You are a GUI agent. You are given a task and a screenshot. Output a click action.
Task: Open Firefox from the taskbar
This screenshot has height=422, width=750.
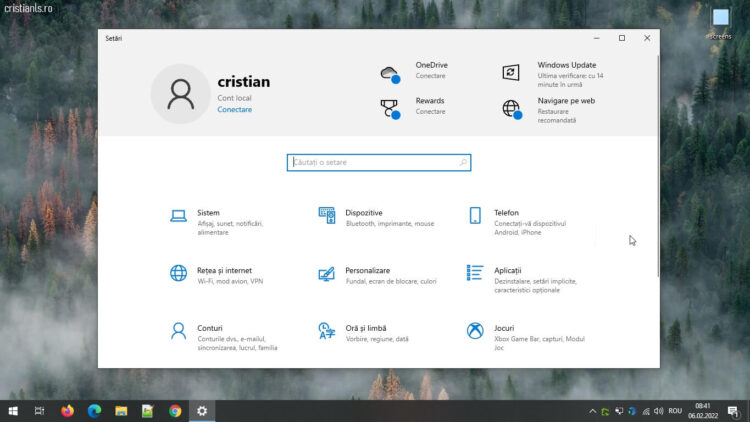tap(67, 411)
